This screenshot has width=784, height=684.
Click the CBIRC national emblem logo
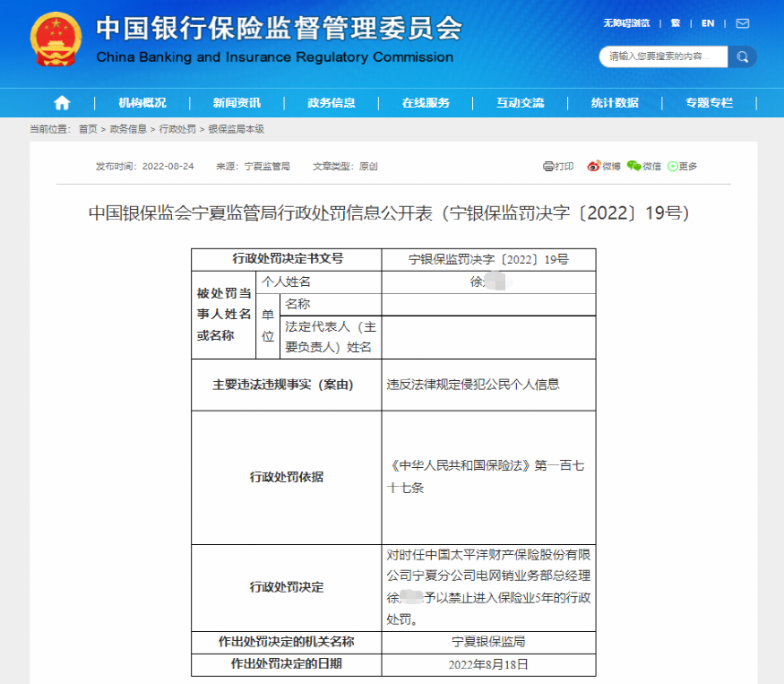point(56,40)
